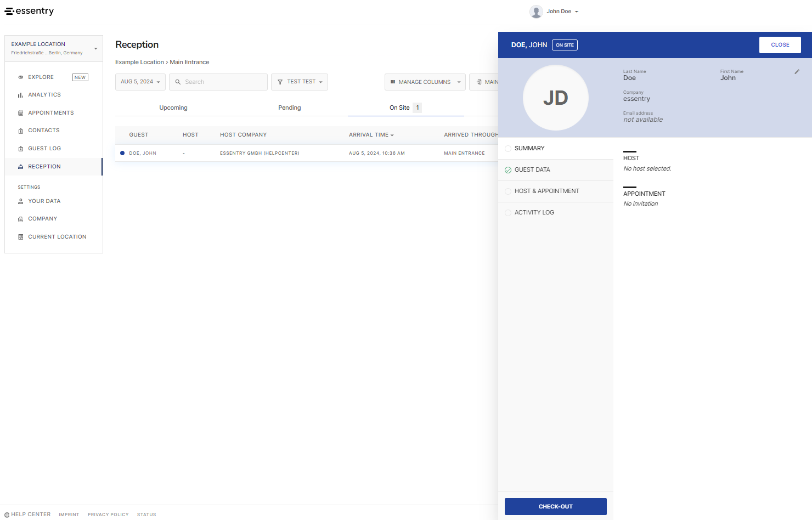Click into the Search input field

[x=218, y=82]
